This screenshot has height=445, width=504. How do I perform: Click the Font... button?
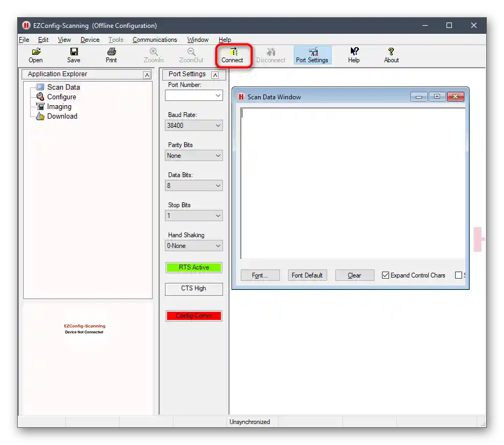click(260, 275)
